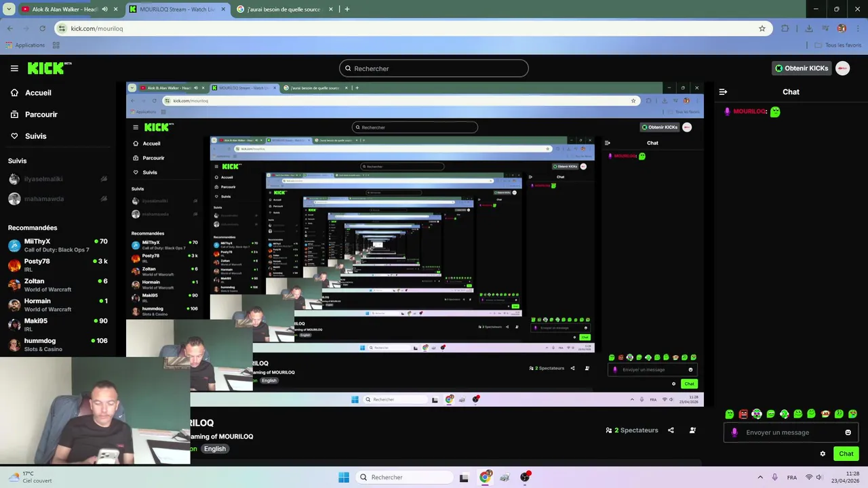Switch to the Google search tab
Viewport: 868px width, 488px height.
pyautogui.click(x=285, y=9)
